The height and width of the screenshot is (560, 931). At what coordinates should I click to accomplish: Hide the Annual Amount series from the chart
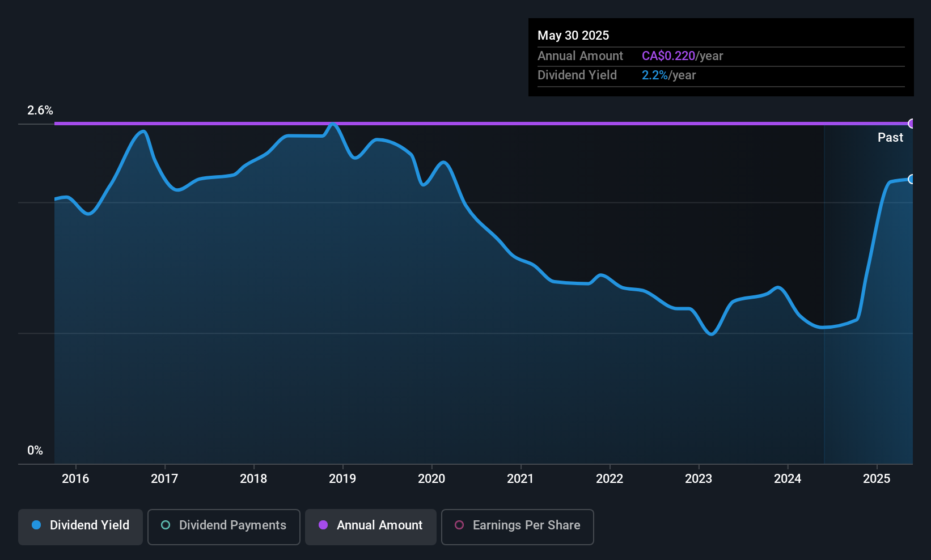pos(370,526)
